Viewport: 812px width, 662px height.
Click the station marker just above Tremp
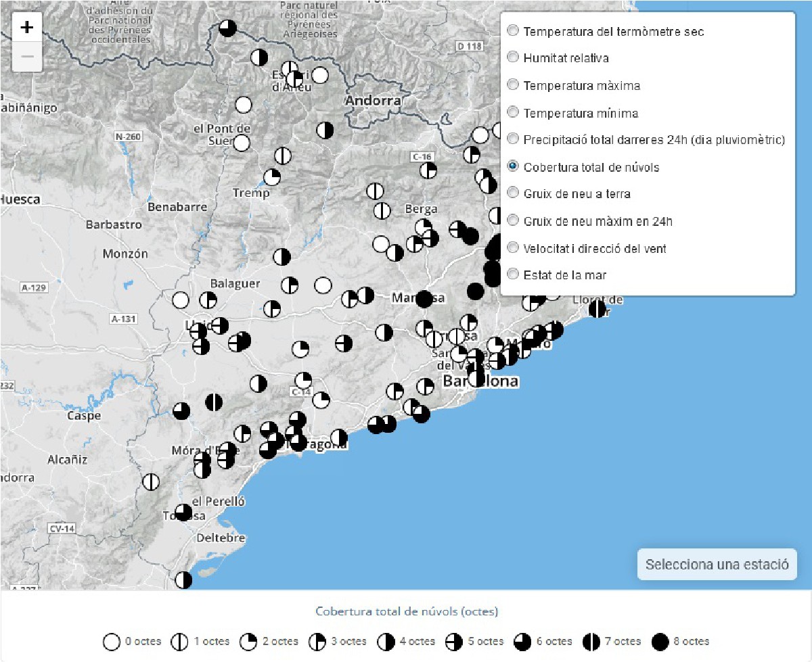pyautogui.click(x=272, y=177)
